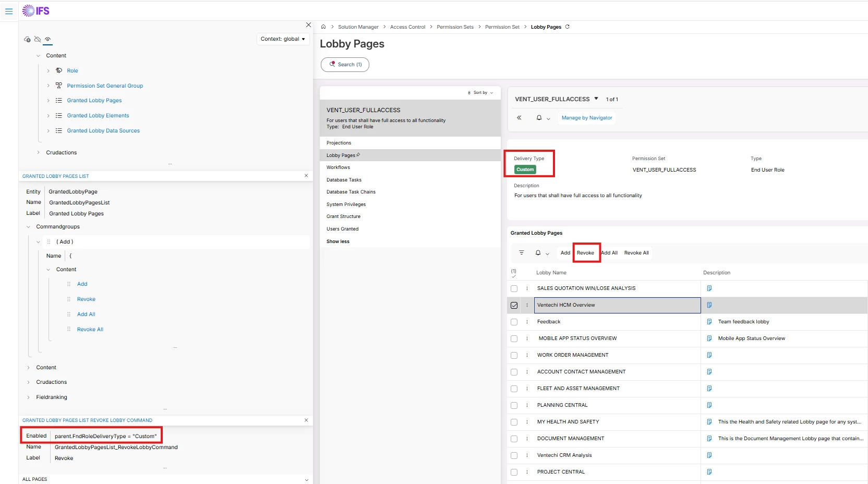Check the SALES QUOTATION WIN/LOSE ANALYSIS checkbox

pos(514,288)
